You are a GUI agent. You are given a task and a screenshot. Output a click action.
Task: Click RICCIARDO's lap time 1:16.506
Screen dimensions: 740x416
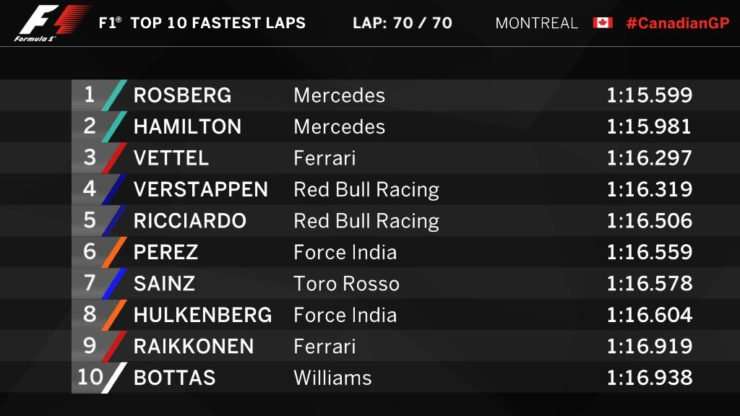[x=649, y=221]
